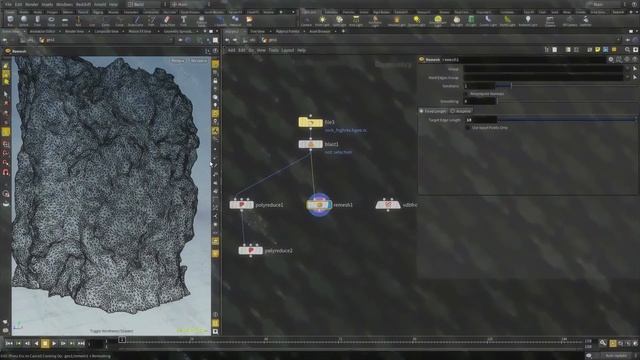Click the Spot Light shelf tool
This screenshot has width=640, height=360.
click(x=339, y=20)
